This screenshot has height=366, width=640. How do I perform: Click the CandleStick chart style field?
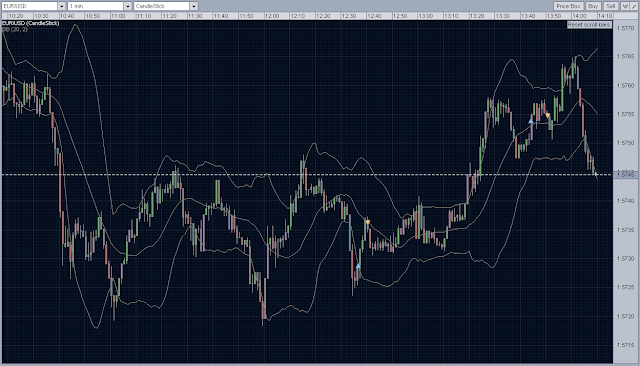coord(162,6)
